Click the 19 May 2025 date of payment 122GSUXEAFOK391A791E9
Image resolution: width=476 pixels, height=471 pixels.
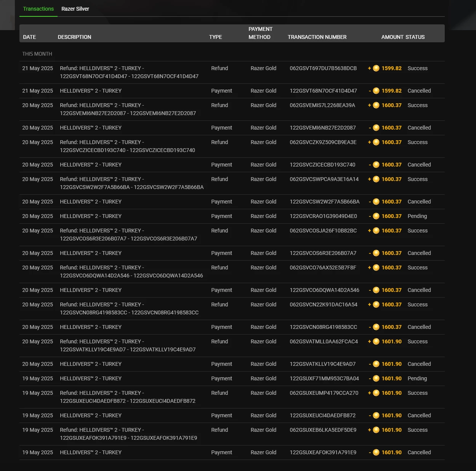[x=37, y=452]
